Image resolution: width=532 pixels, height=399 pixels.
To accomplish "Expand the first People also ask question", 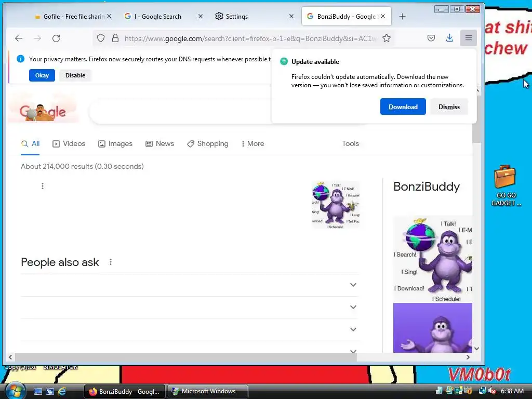I will coord(190,285).
